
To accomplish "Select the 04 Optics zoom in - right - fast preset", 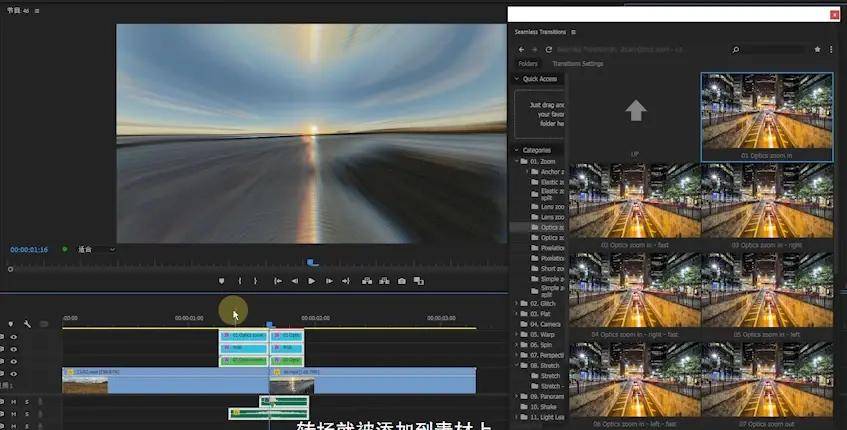I will [635, 295].
